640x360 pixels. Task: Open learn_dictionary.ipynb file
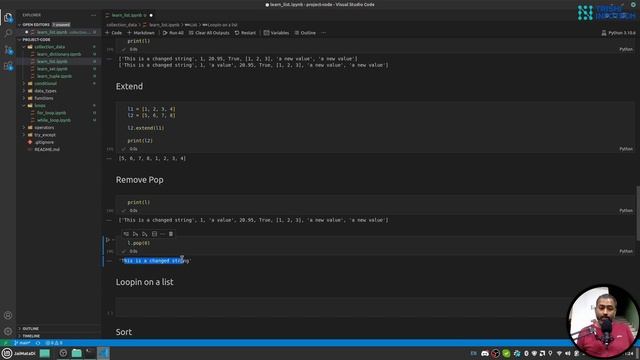point(59,54)
